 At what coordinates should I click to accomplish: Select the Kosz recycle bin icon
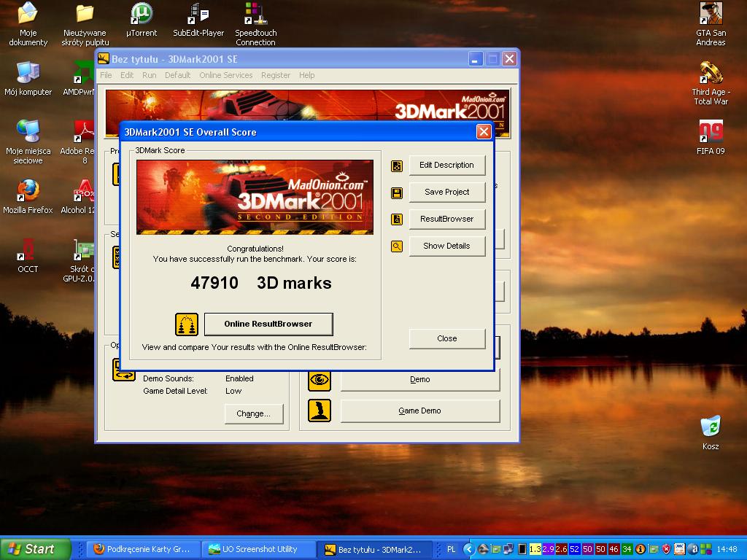711,433
